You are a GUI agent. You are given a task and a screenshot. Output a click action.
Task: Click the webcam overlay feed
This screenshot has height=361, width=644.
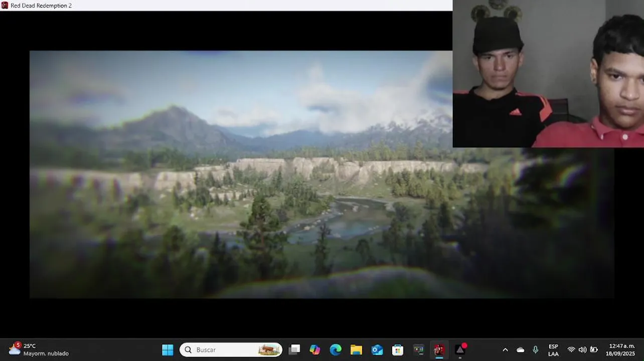point(548,74)
